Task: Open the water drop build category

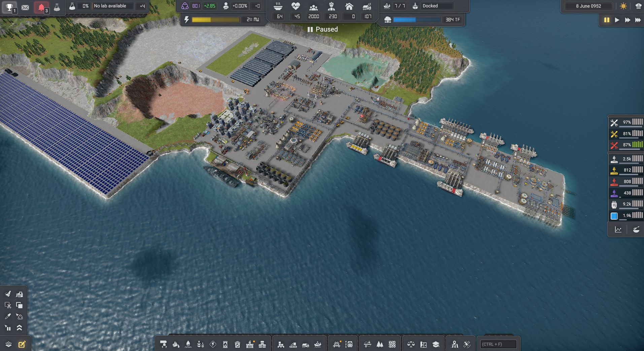Action: coord(188,344)
